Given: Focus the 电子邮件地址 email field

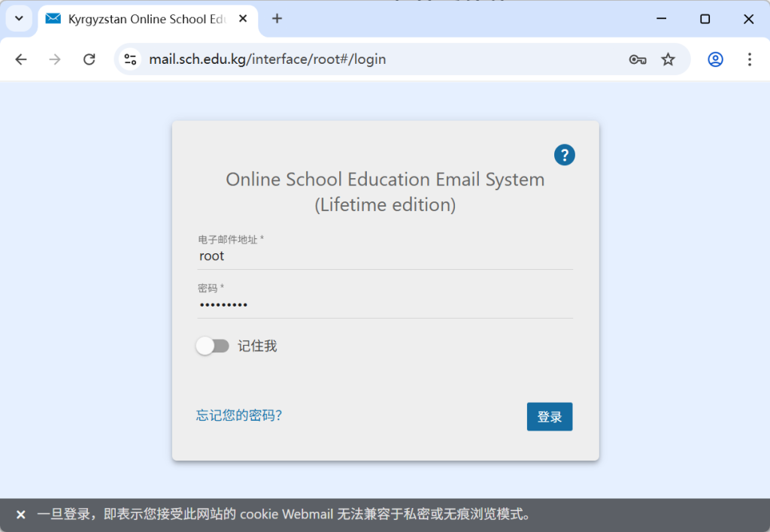Looking at the screenshot, I should [x=385, y=256].
